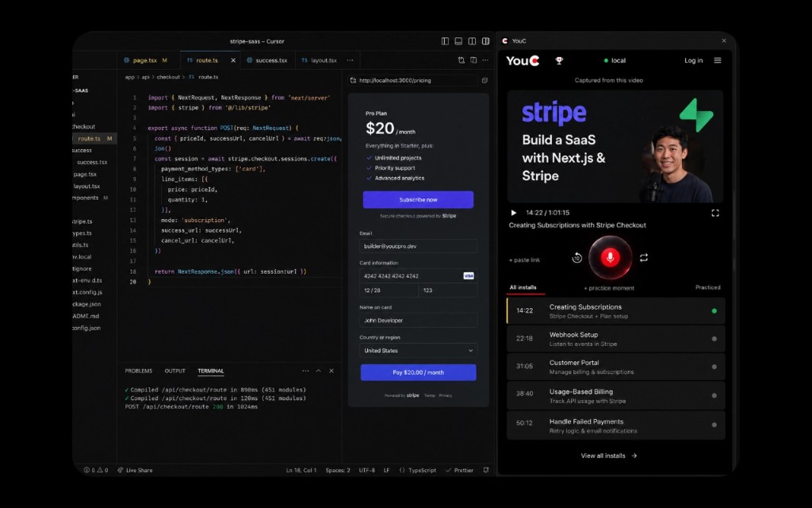
Task: Toggle practiced dot for Handle Failed Payments
Action: pyautogui.click(x=714, y=425)
